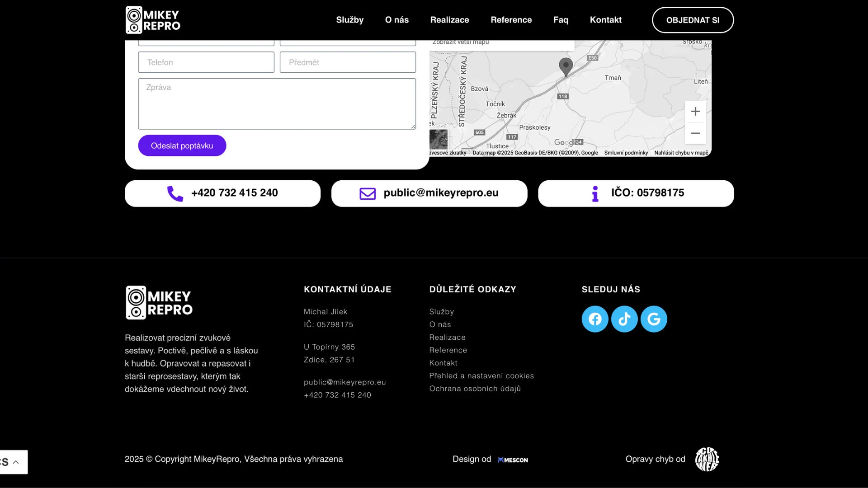Click the public@mikeyrepro.eu email card
Screen dimensions: 868x488
click(429, 193)
